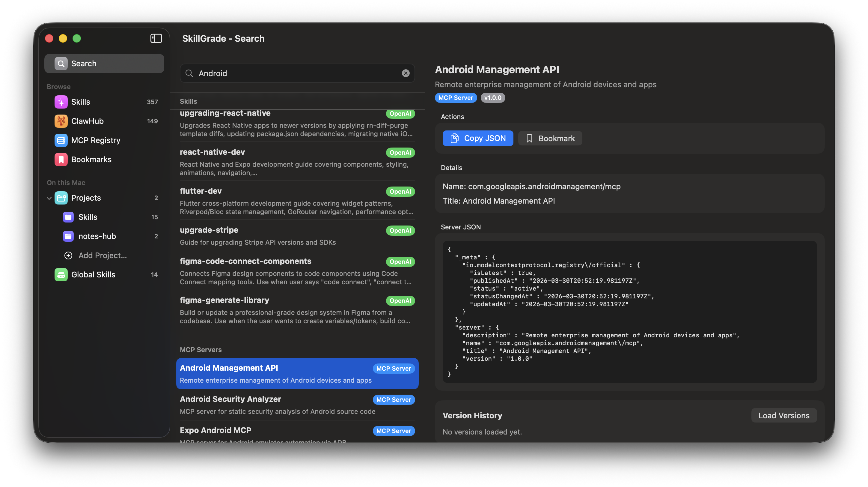Open the MCP Registry icon

[61, 140]
